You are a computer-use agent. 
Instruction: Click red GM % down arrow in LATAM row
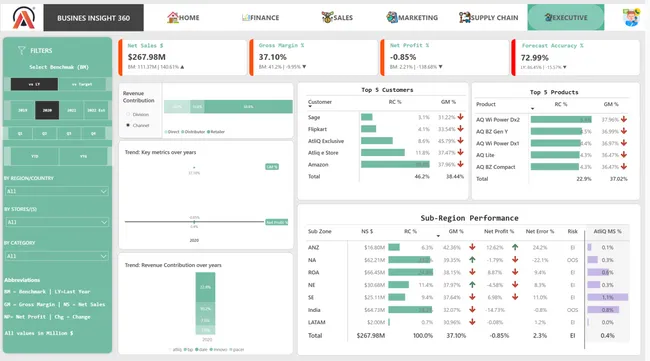[x=472, y=322]
